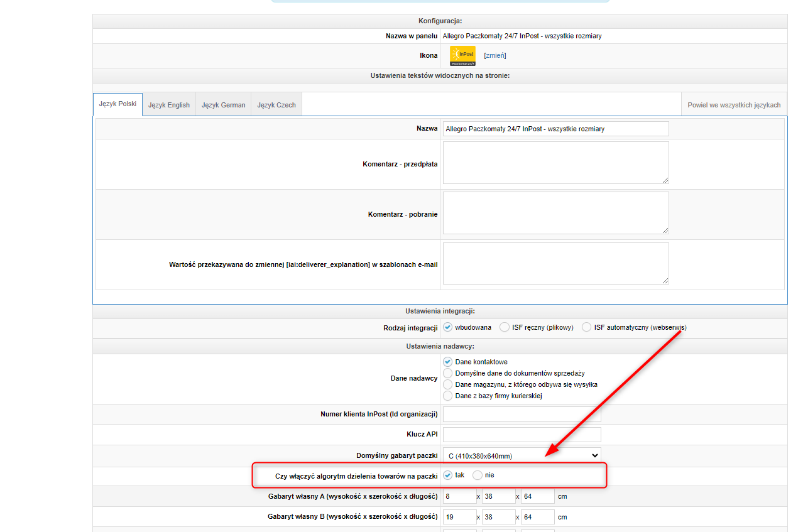Click Gabaryt własny A length field

coord(538,496)
